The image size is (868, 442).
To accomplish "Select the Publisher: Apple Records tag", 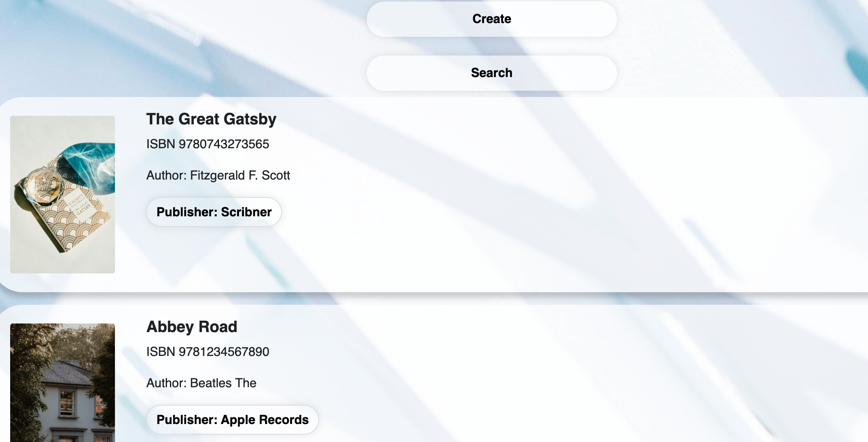I will click(x=233, y=420).
